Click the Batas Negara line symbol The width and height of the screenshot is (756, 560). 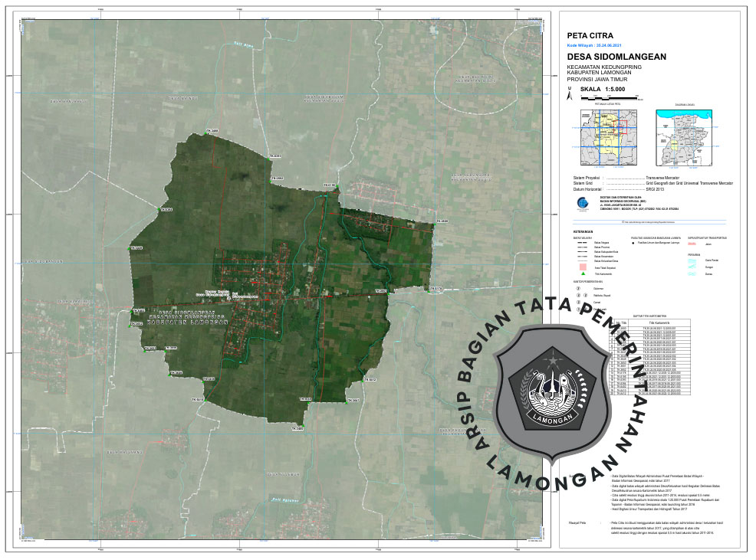tap(583, 244)
